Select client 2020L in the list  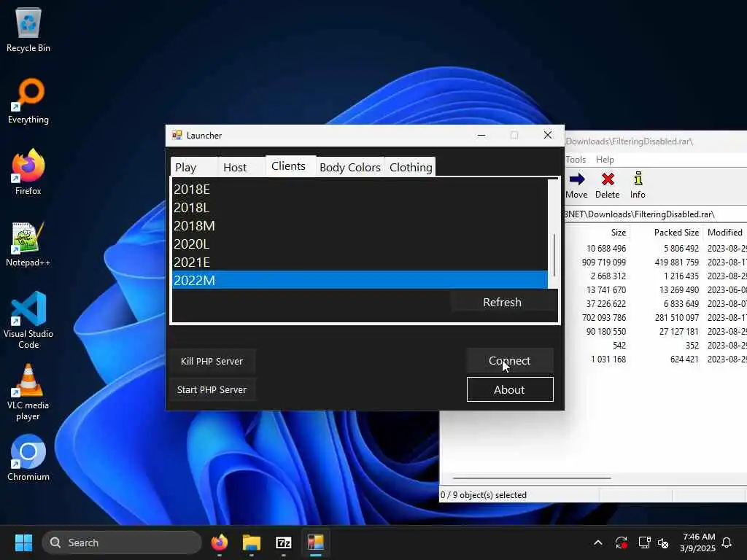[x=360, y=244]
